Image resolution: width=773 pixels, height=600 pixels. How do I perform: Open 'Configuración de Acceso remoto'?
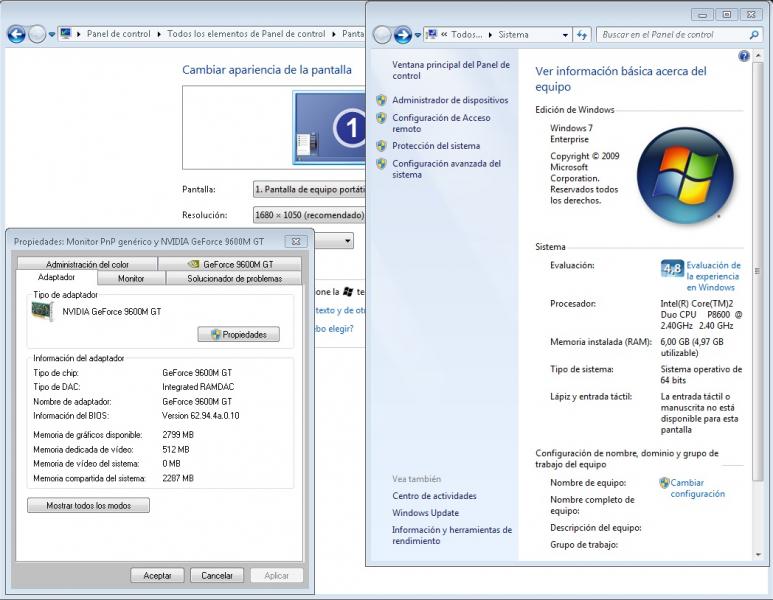(441, 123)
